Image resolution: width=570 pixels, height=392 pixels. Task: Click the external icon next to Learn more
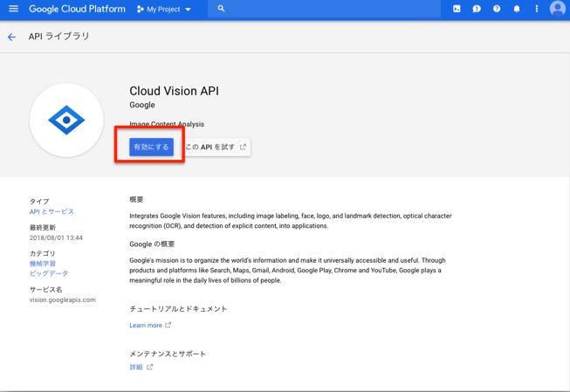point(168,325)
